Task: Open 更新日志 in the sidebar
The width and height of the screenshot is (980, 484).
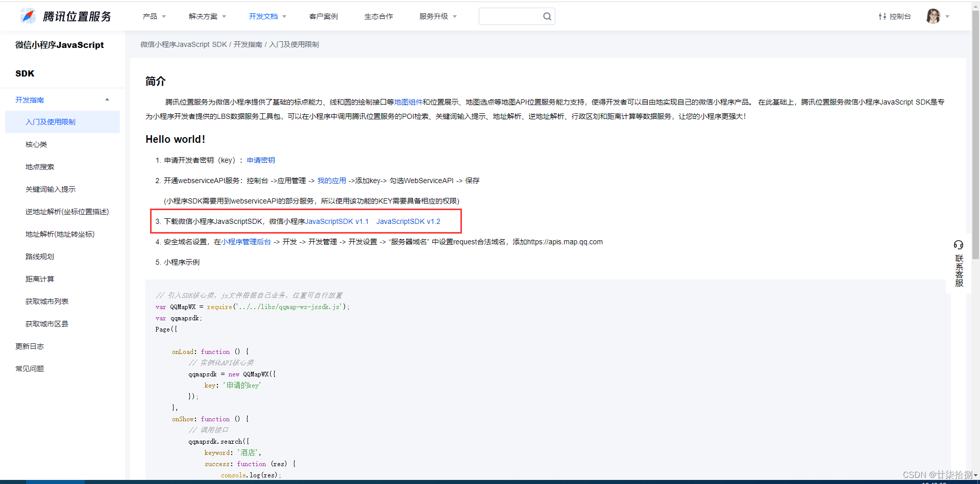Action: pyautogui.click(x=30, y=346)
